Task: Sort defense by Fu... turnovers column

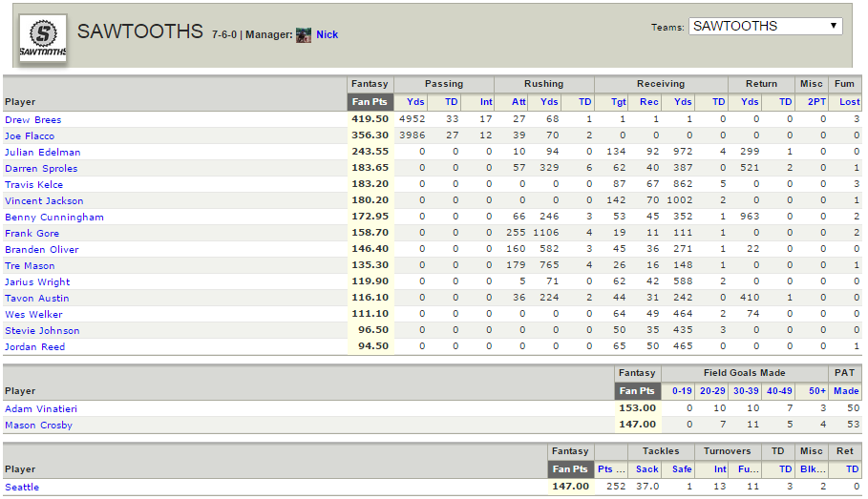Action: click(749, 469)
